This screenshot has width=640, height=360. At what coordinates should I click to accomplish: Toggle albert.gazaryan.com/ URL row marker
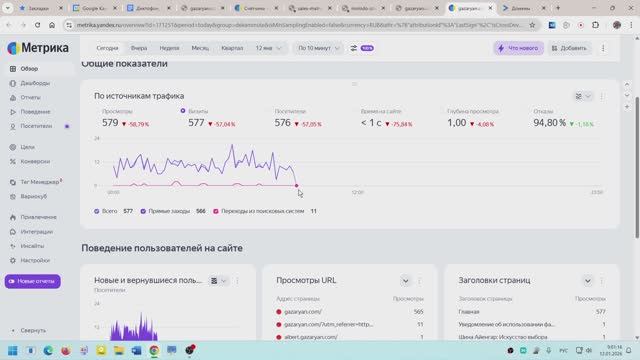[x=279, y=338]
